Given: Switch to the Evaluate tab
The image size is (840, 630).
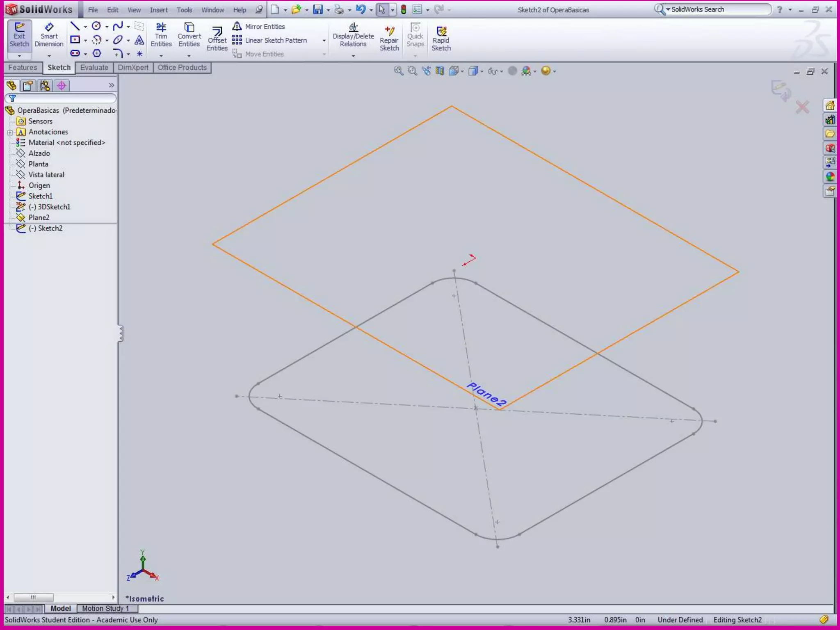Looking at the screenshot, I should (x=94, y=68).
